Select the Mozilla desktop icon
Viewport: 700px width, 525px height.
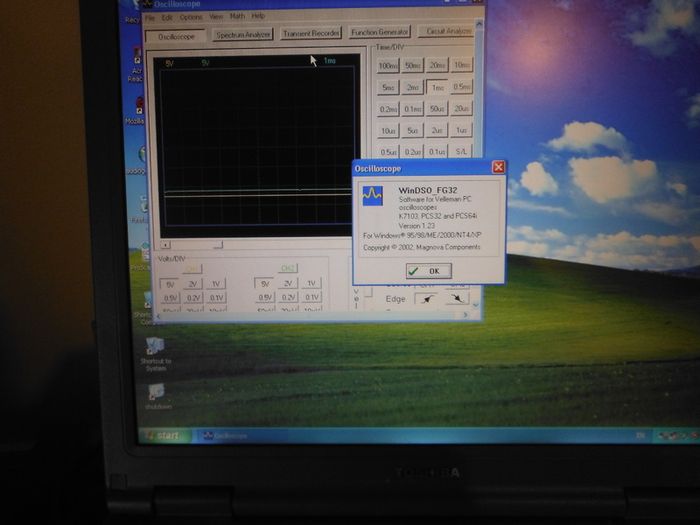135,111
